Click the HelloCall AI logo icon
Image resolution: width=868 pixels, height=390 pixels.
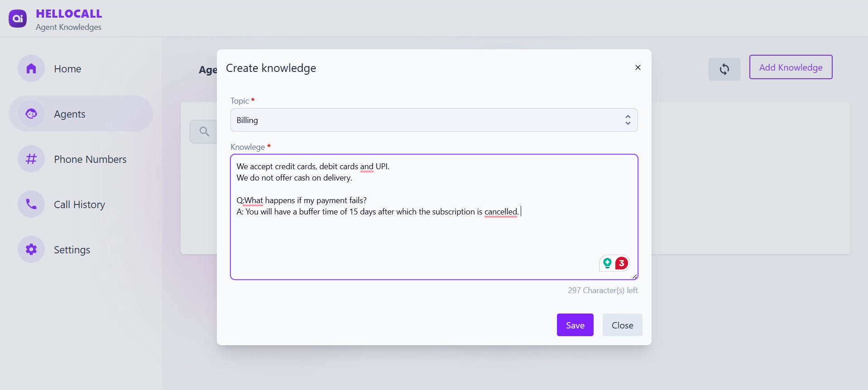[x=18, y=18]
